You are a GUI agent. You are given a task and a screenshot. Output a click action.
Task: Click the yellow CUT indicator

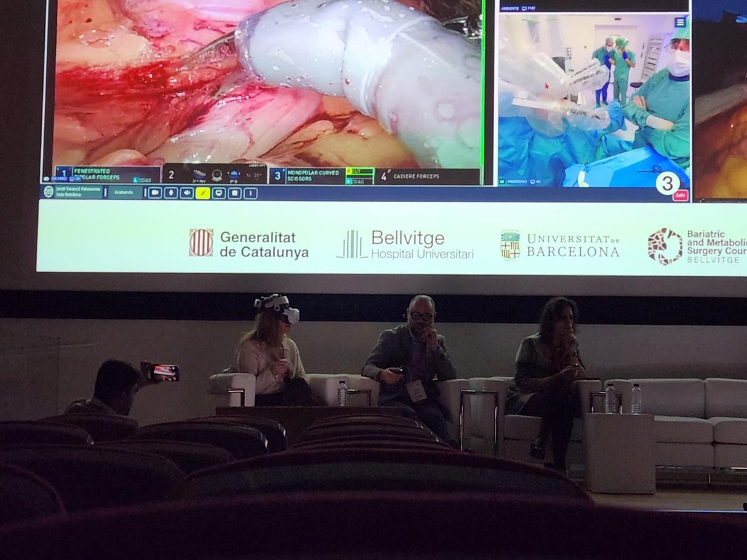click(x=360, y=171)
